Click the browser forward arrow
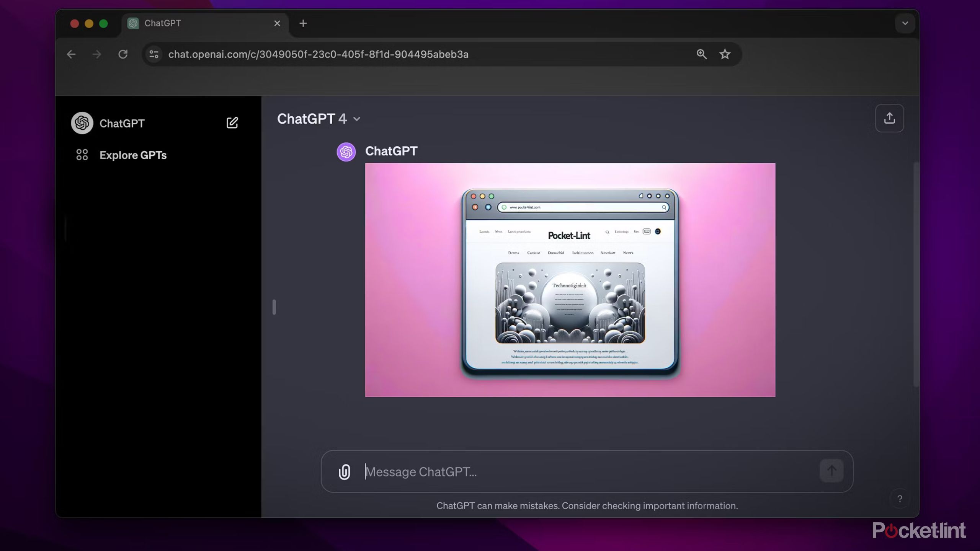The height and width of the screenshot is (551, 980). pyautogui.click(x=97, y=54)
